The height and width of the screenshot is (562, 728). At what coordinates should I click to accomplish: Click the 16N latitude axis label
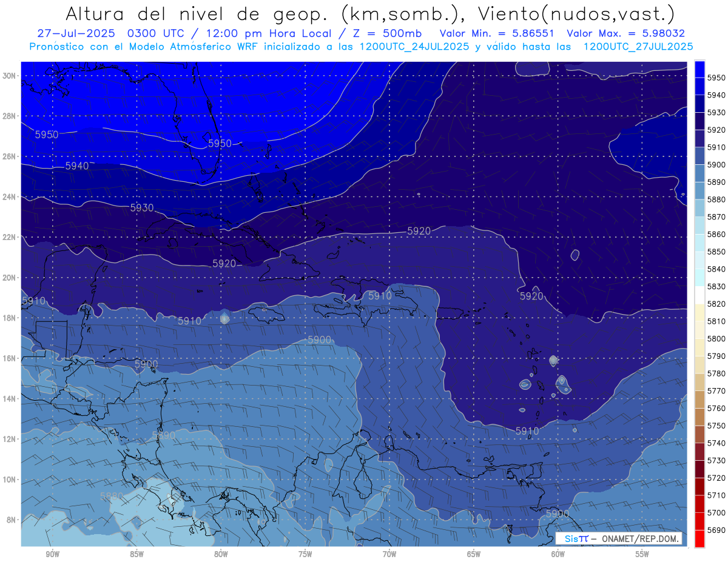(x=8, y=358)
